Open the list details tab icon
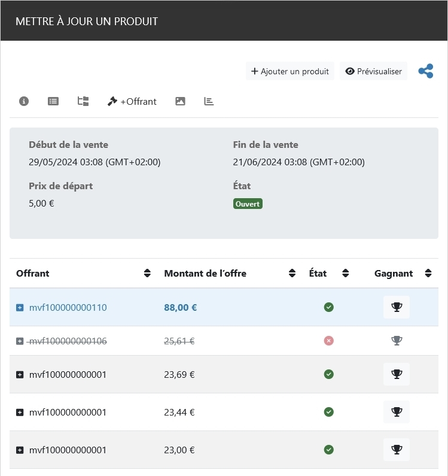Viewport: 448px width, 476px height. tap(53, 101)
